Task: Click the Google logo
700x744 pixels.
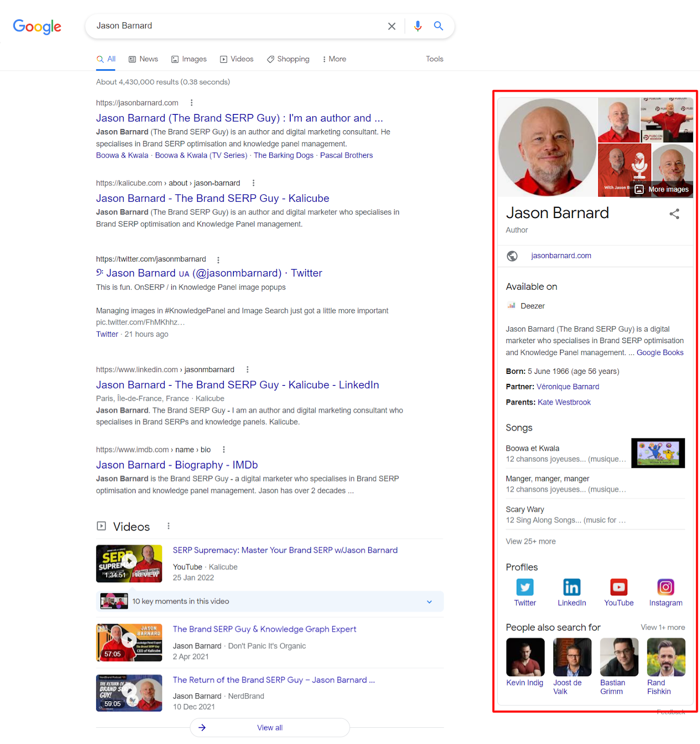Action: 37,27
